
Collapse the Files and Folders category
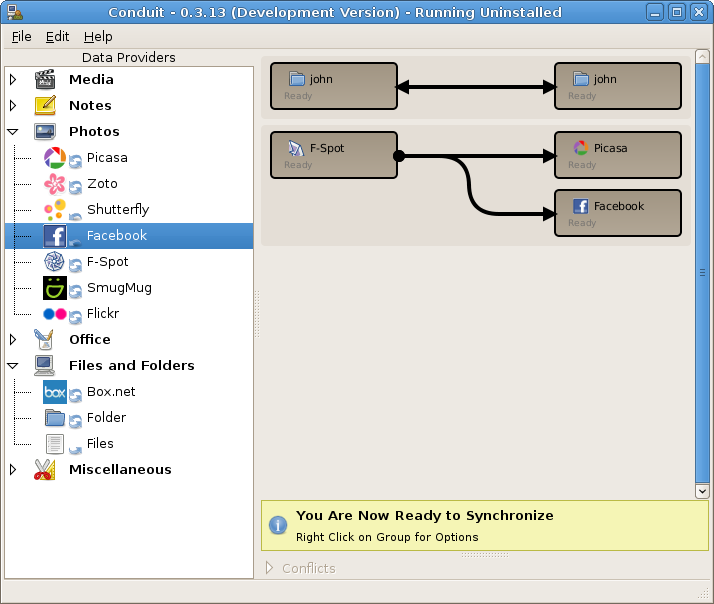pos(13,366)
